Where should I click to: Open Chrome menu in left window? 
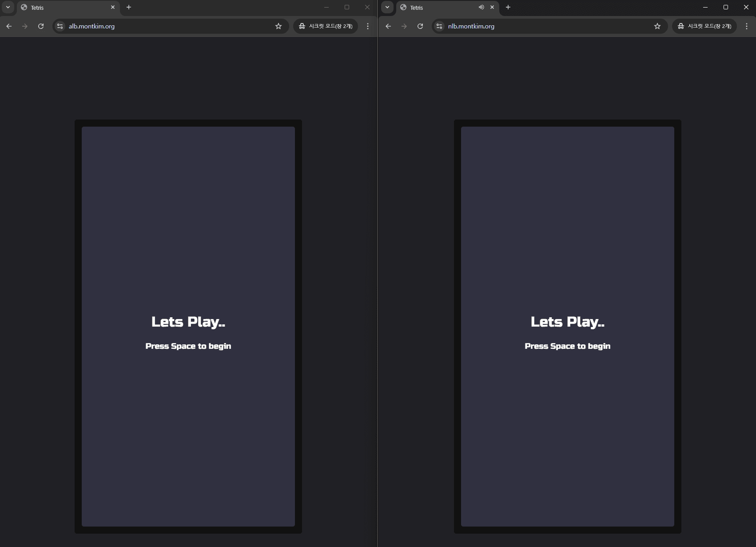click(x=368, y=26)
